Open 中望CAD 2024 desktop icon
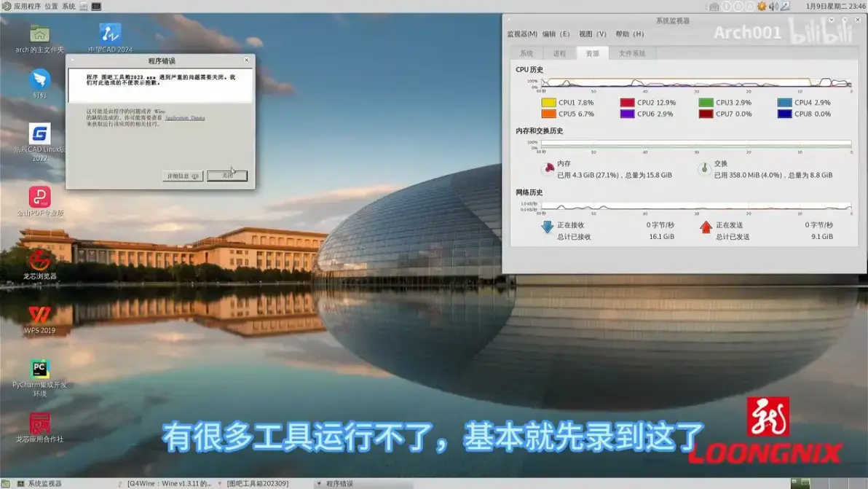 point(109,35)
